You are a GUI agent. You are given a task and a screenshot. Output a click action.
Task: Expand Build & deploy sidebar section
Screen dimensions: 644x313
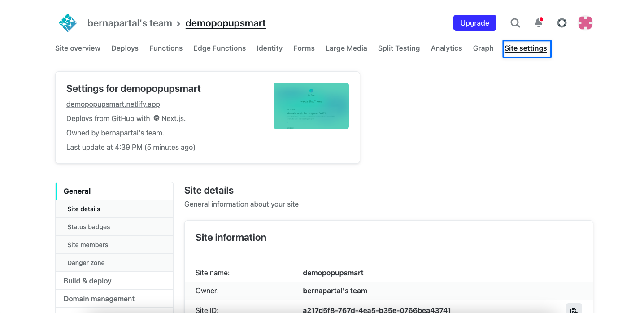click(114, 281)
